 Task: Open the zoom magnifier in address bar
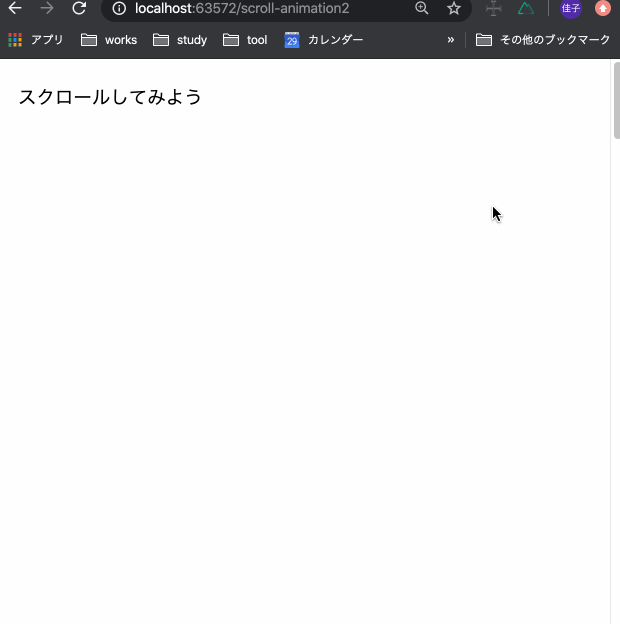422,8
